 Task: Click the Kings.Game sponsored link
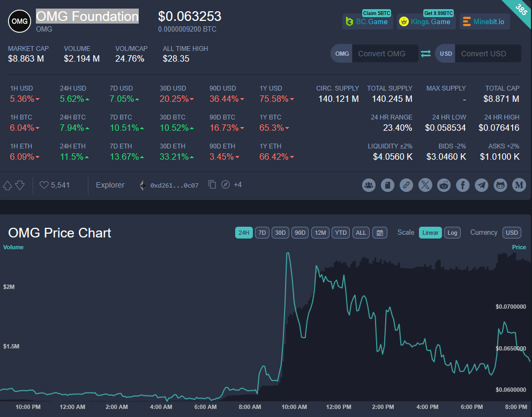(426, 22)
